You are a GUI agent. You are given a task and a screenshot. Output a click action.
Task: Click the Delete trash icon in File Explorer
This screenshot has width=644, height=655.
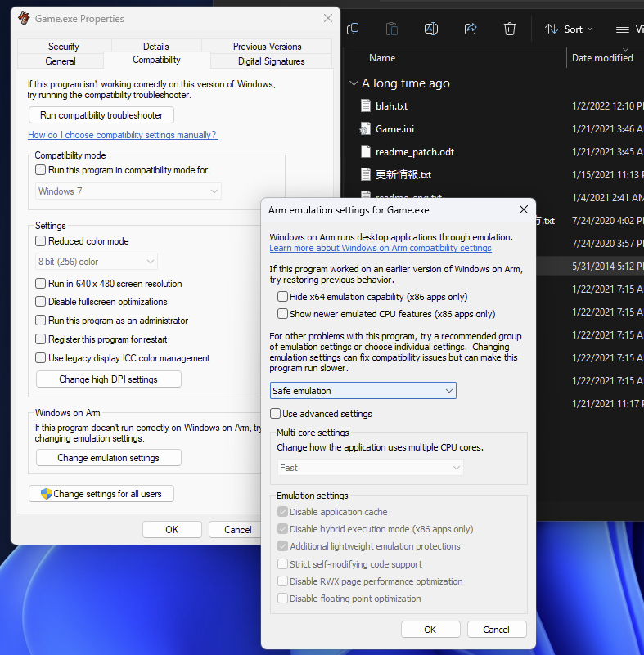[x=510, y=29]
